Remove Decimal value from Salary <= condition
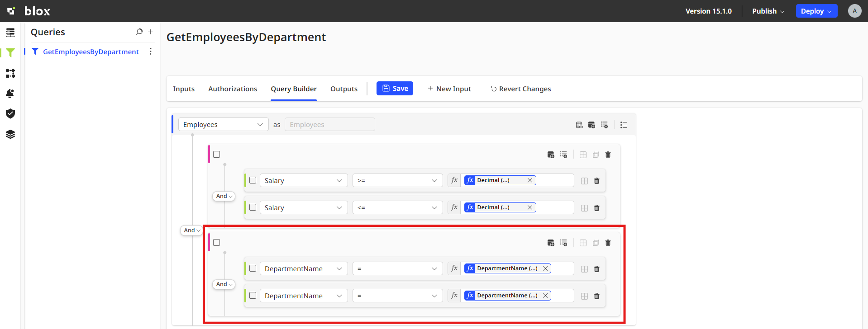This screenshot has height=329, width=868. pyautogui.click(x=530, y=207)
